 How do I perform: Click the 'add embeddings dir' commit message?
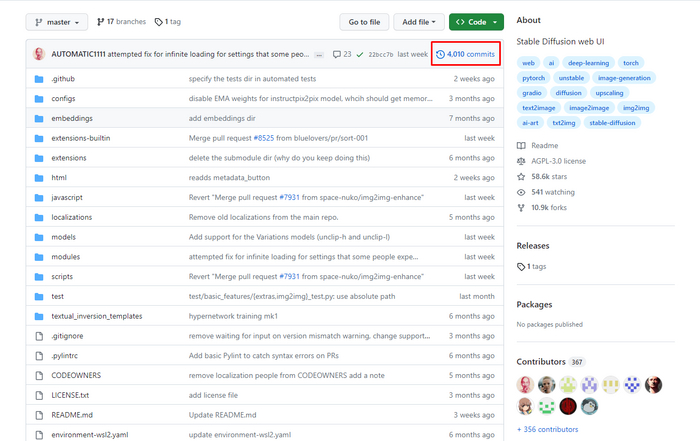[222, 118]
